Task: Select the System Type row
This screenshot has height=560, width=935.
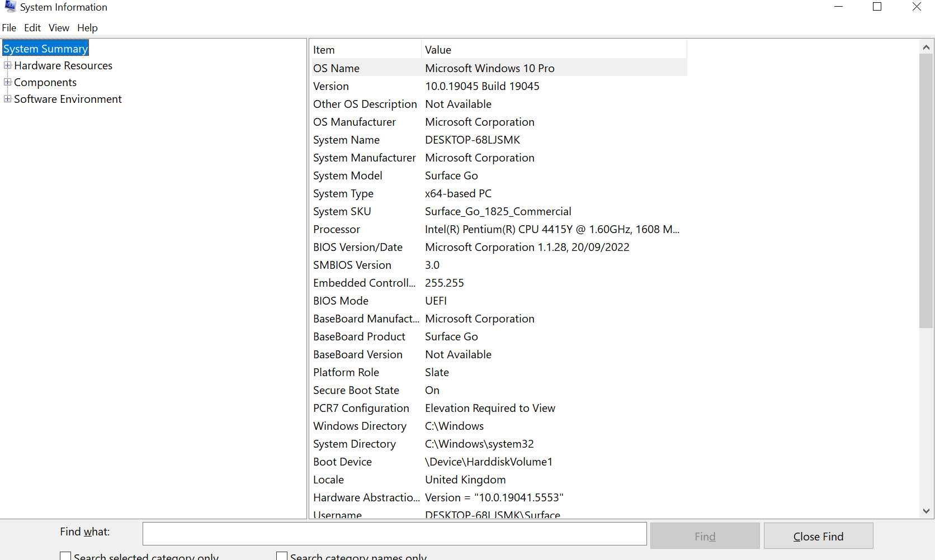Action: click(x=498, y=193)
